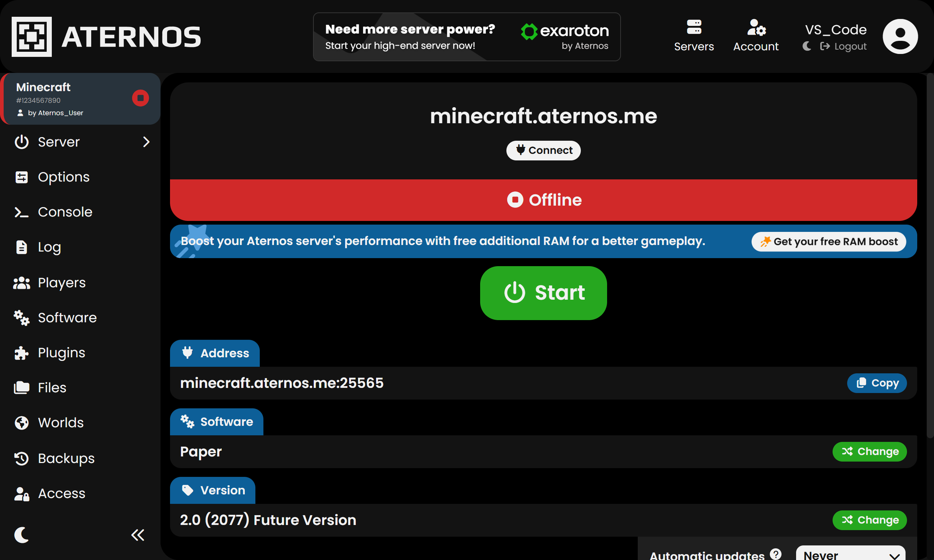The image size is (934, 560).
Task: Change the Paper software
Action: click(x=869, y=452)
